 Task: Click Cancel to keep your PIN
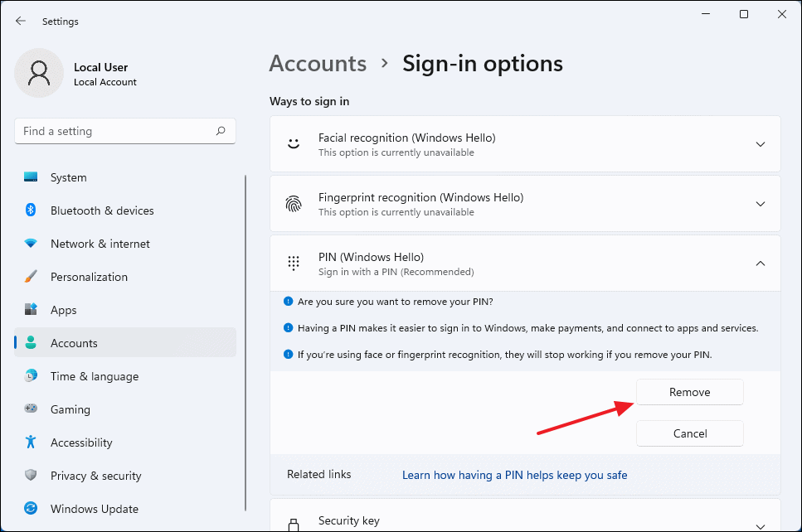[689, 433]
